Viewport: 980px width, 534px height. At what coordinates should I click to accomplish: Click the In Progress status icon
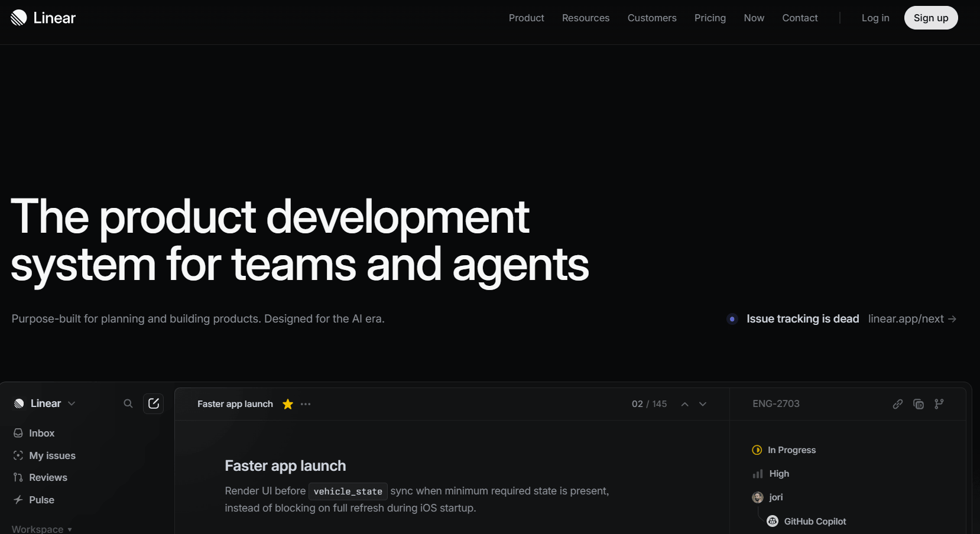[757, 450]
